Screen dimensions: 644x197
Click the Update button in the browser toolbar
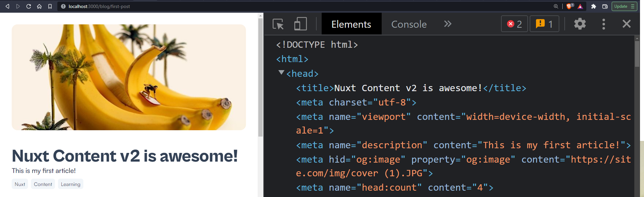click(x=624, y=6)
